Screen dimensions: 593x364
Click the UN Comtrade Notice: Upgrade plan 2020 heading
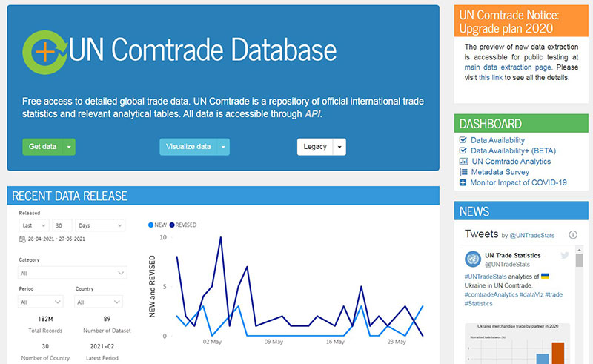pyautogui.click(x=509, y=21)
